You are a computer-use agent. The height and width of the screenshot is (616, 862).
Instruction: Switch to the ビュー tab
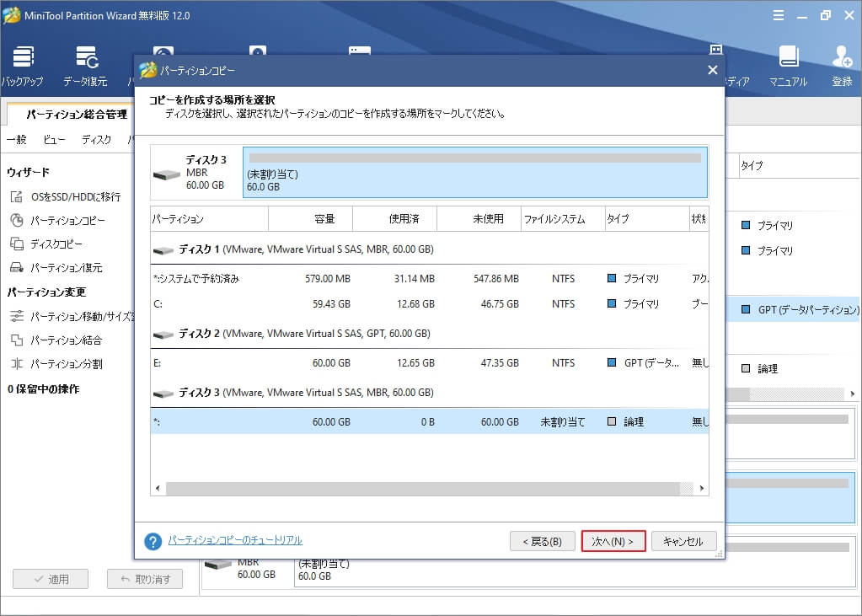pyautogui.click(x=53, y=139)
